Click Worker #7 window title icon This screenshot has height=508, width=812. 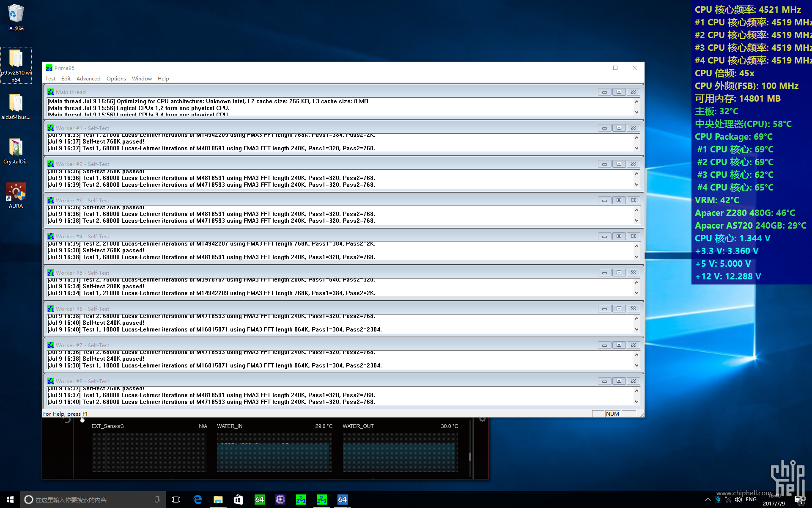(51, 345)
